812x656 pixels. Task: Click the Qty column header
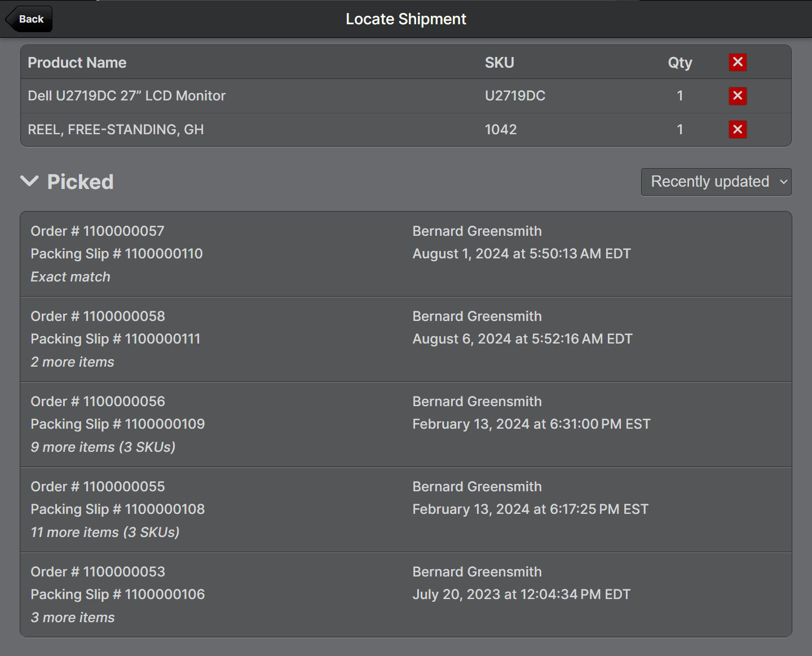click(x=679, y=63)
